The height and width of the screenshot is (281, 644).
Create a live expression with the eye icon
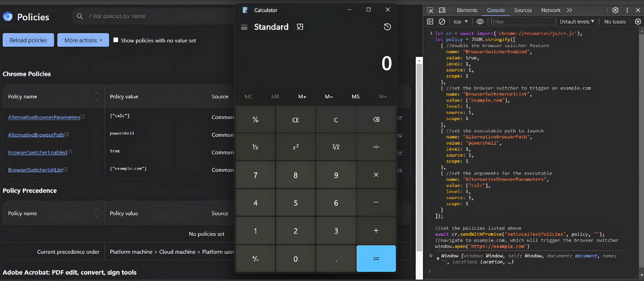480,22
